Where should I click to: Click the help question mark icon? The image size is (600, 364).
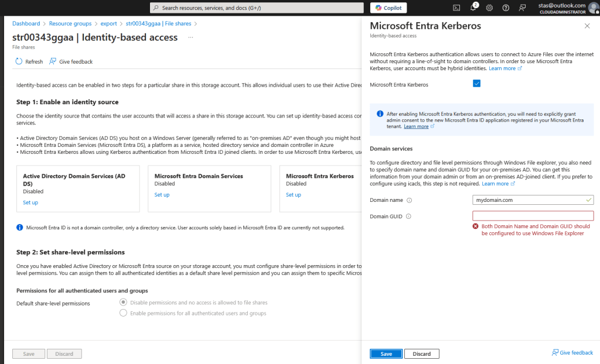[x=506, y=8]
